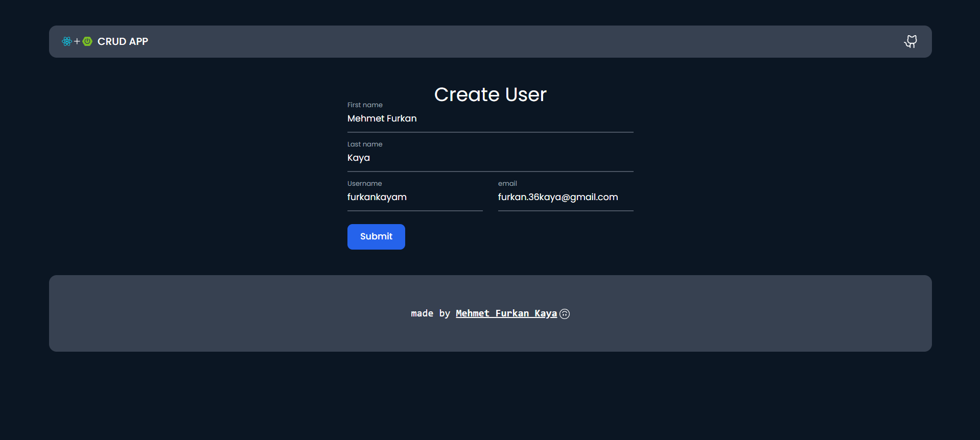Click the 'First name' label
Image resolution: width=980 pixels, height=440 pixels.
(365, 105)
